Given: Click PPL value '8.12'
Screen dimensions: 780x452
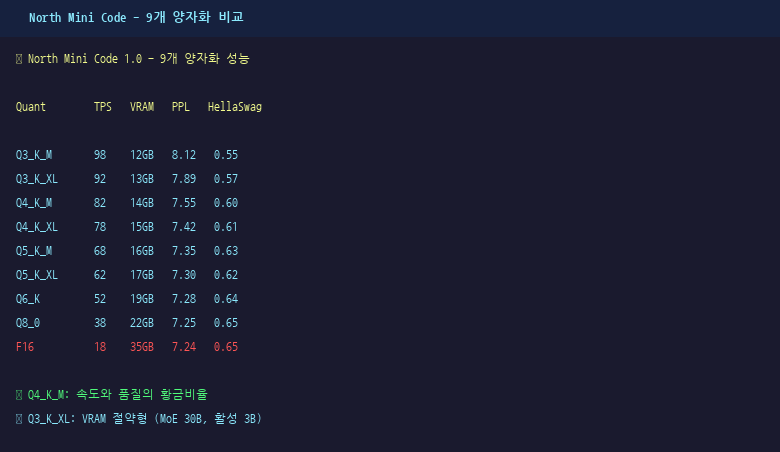Looking at the screenshot, I should [184, 155].
